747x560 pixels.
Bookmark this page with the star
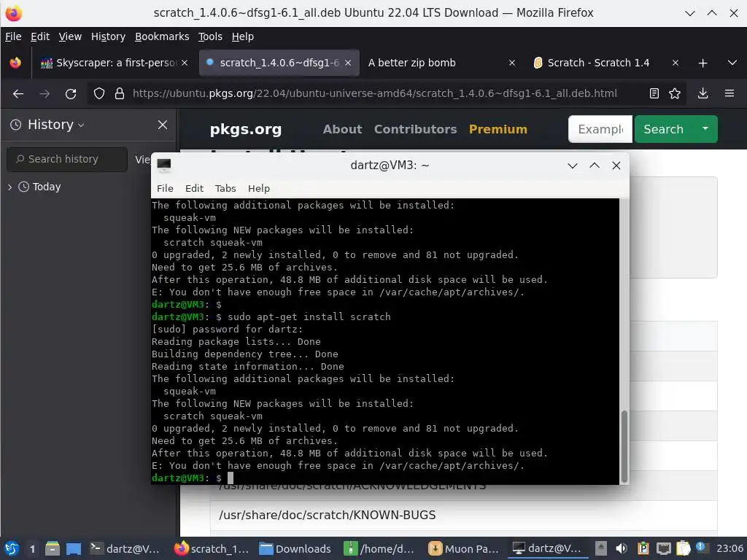pyautogui.click(x=675, y=93)
